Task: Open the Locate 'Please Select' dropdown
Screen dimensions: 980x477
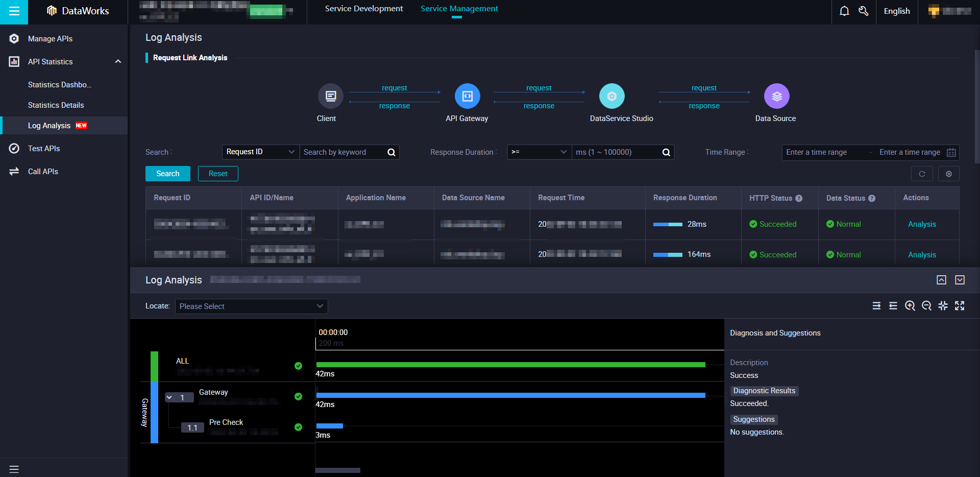Action: coord(251,306)
